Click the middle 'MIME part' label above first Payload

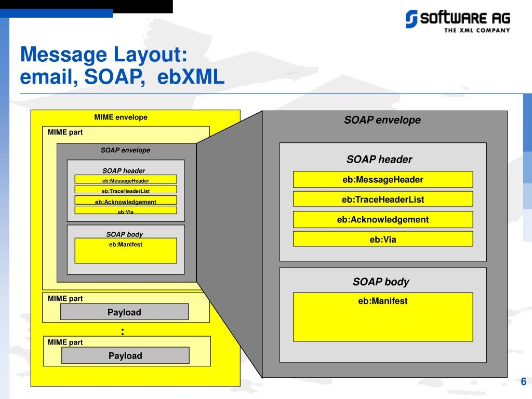[65, 298]
